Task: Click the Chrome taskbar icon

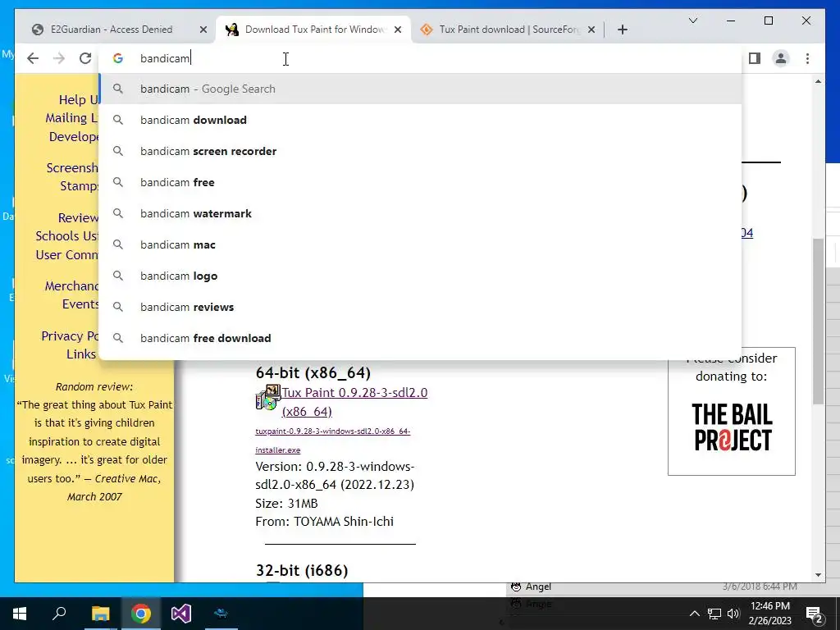Action: click(x=141, y=614)
